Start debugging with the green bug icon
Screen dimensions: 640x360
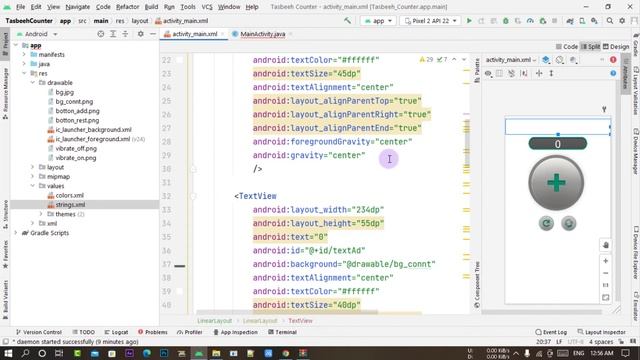(x=506, y=20)
